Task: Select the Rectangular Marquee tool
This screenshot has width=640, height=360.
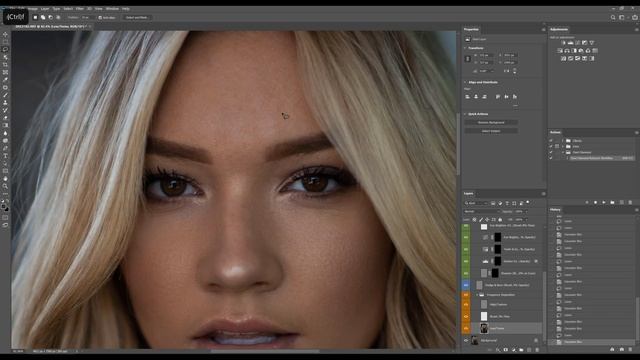Action: click(5, 42)
